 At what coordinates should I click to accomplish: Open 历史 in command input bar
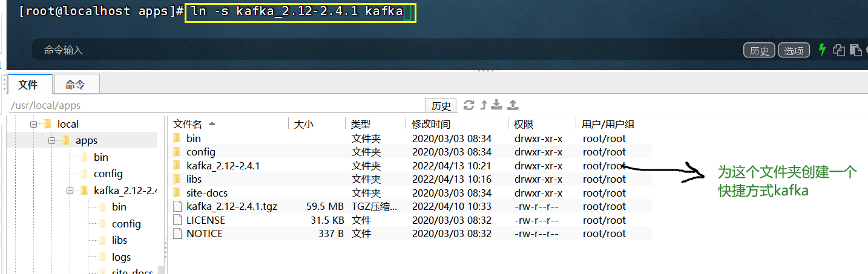(759, 51)
